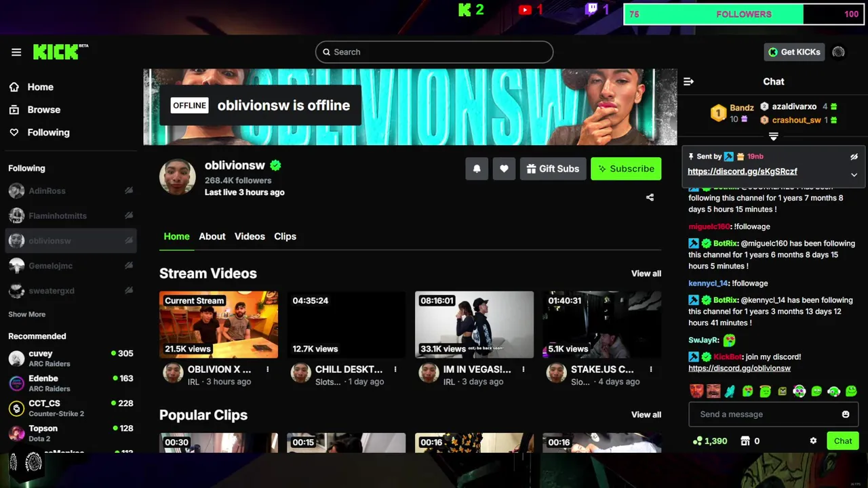The height and width of the screenshot is (488, 868).
Task: Toggle notifications for sweatergxd
Action: point(129,291)
